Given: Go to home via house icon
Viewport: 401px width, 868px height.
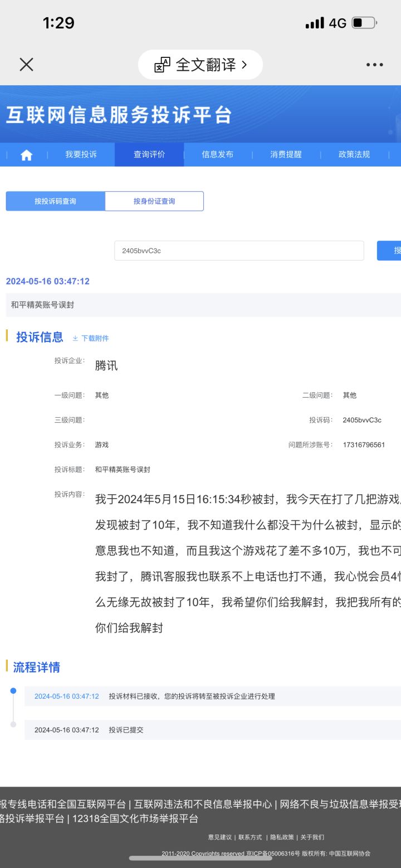Looking at the screenshot, I should point(26,155).
